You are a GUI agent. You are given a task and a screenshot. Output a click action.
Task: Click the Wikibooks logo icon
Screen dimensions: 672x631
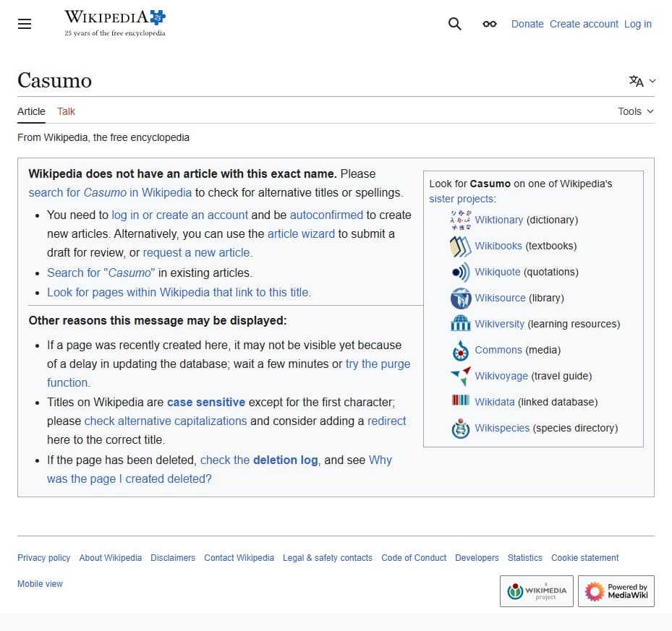(x=461, y=246)
